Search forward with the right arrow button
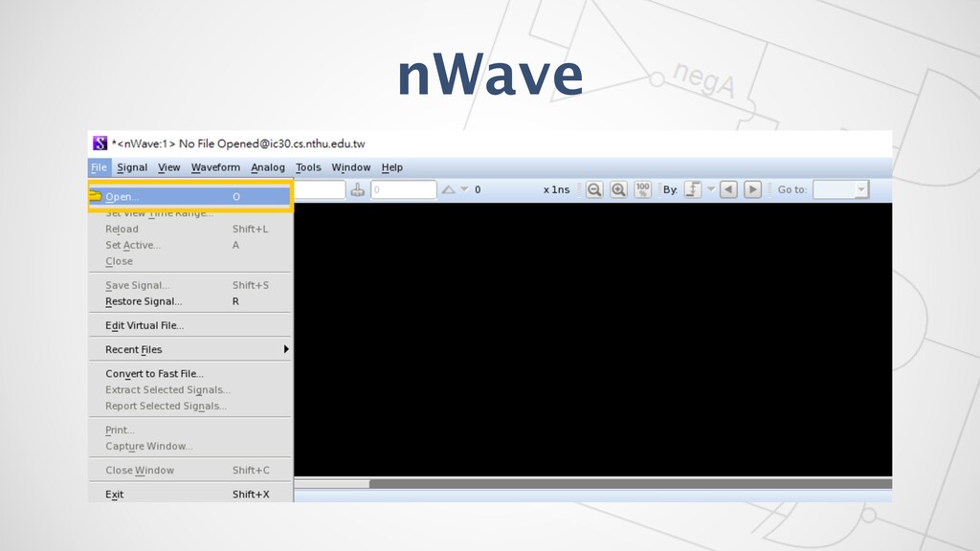This screenshot has width=980, height=551. pyautogui.click(x=752, y=189)
